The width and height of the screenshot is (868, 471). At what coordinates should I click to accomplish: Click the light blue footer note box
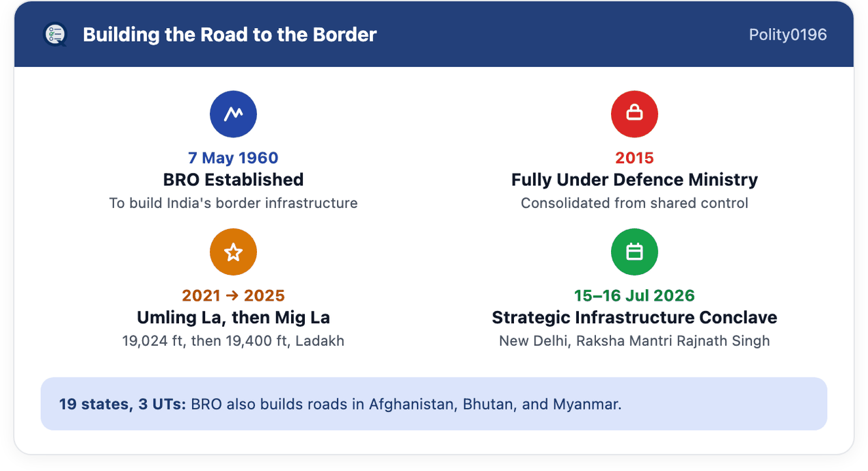click(434, 404)
